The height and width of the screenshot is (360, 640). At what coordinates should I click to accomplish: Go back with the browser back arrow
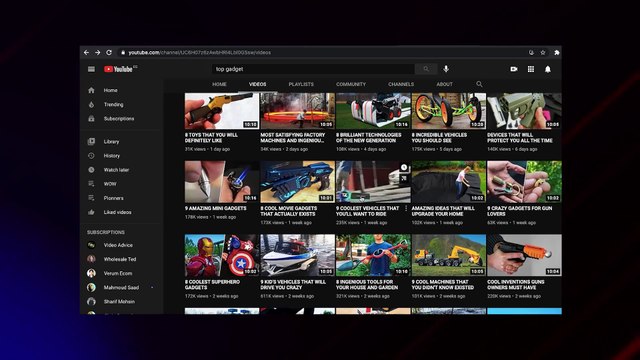(x=87, y=52)
